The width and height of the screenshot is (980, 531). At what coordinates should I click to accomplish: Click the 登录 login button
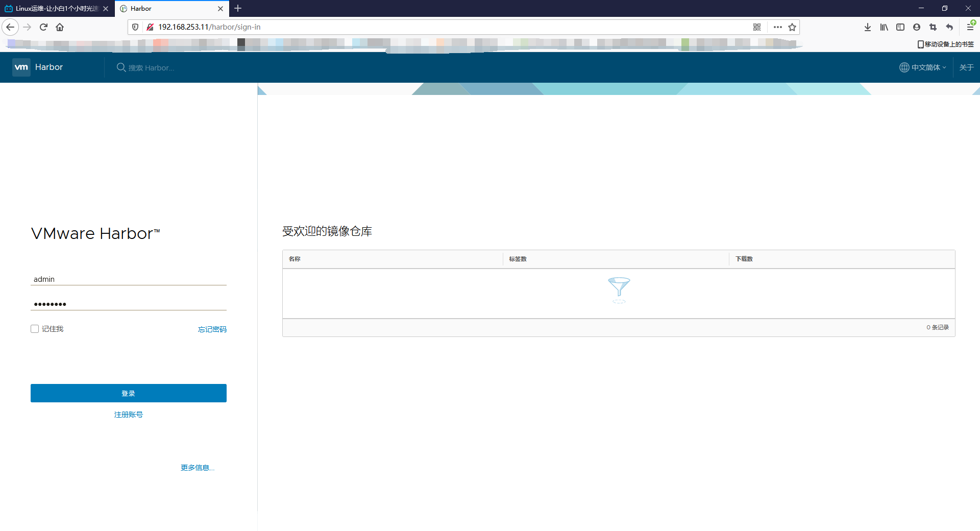pos(129,393)
